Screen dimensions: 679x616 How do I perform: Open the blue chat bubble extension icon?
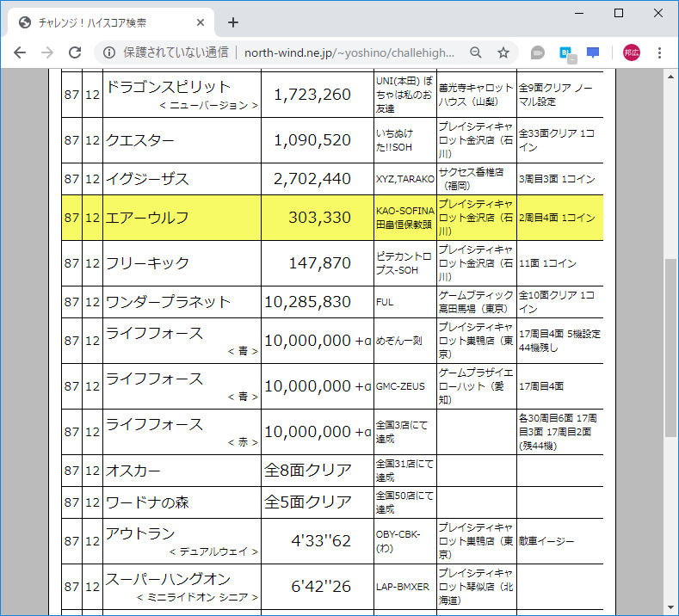tap(593, 52)
